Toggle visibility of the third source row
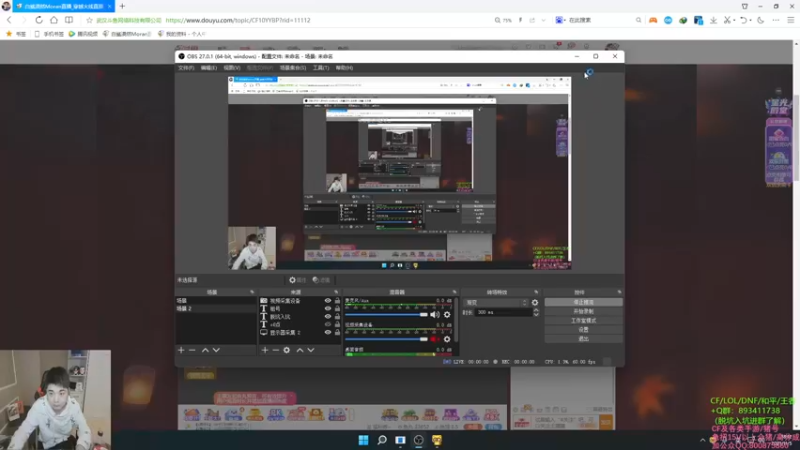 [328, 316]
